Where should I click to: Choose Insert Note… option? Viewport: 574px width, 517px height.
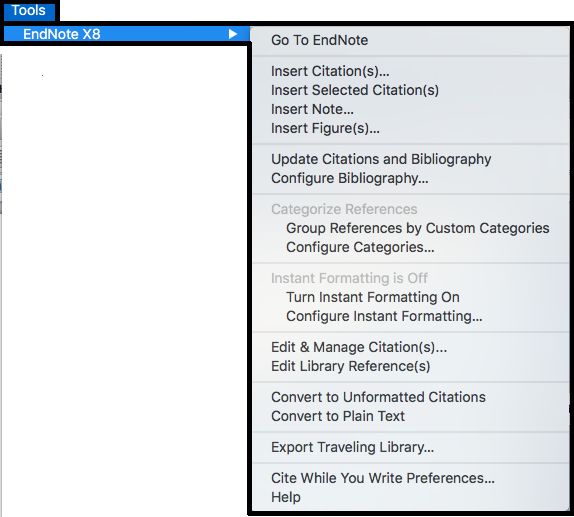pos(410,109)
